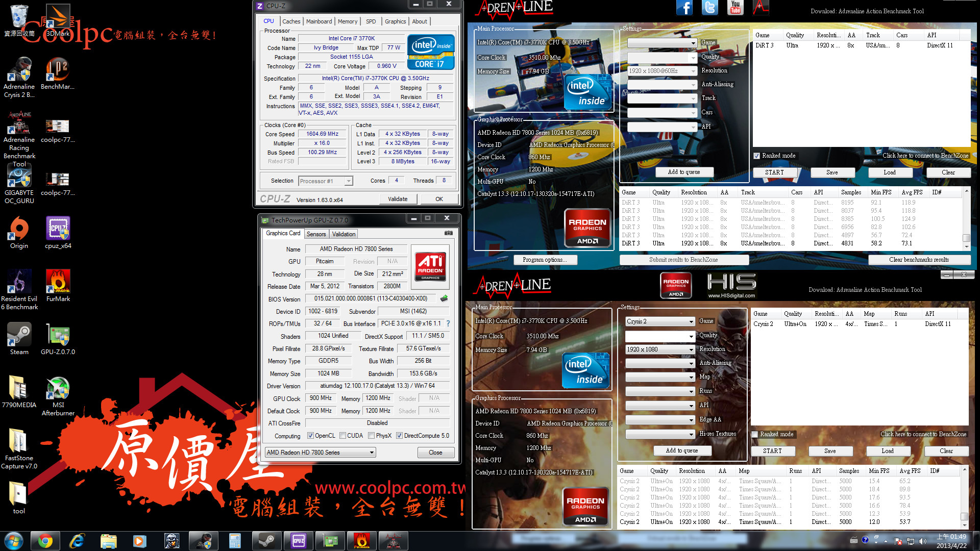Open Hi-res Textures dropdown in Crysis 2 settings
The height and width of the screenshot is (551, 980).
(x=660, y=434)
